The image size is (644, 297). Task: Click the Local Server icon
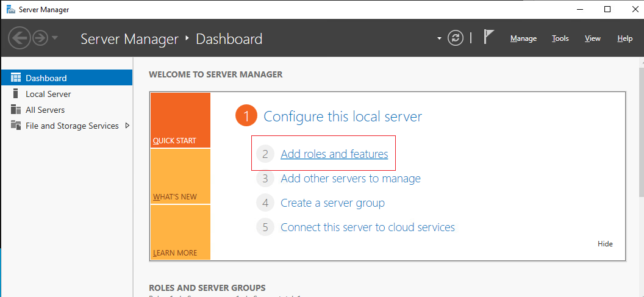coord(16,94)
